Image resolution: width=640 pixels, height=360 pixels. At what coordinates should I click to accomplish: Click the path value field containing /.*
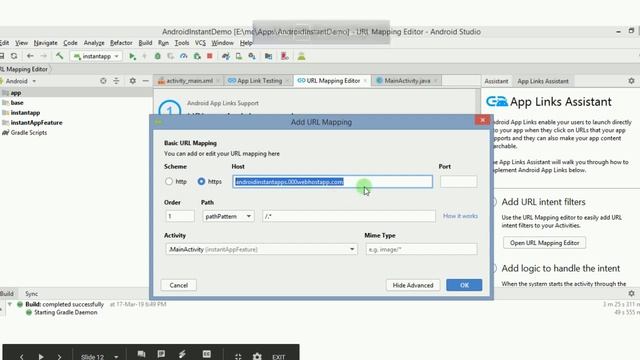(x=349, y=216)
